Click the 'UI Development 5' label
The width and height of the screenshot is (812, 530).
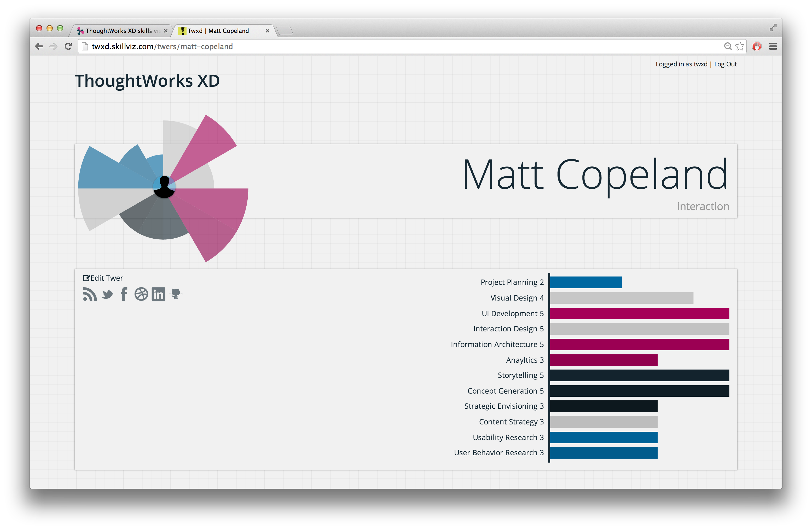pos(512,314)
